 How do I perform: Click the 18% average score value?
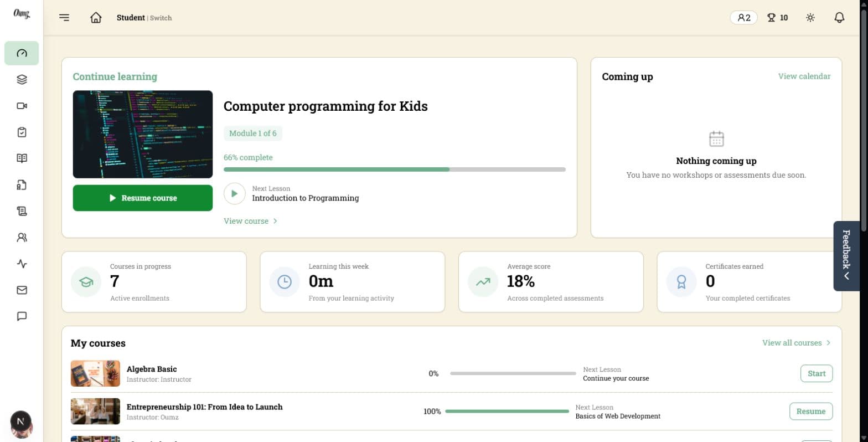[x=521, y=281]
